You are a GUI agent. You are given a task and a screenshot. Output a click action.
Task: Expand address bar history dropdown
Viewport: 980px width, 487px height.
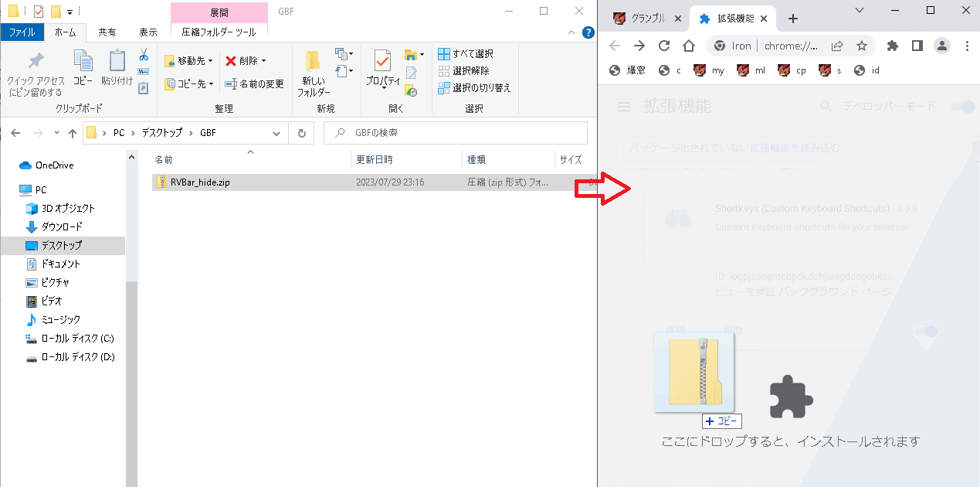[276, 133]
